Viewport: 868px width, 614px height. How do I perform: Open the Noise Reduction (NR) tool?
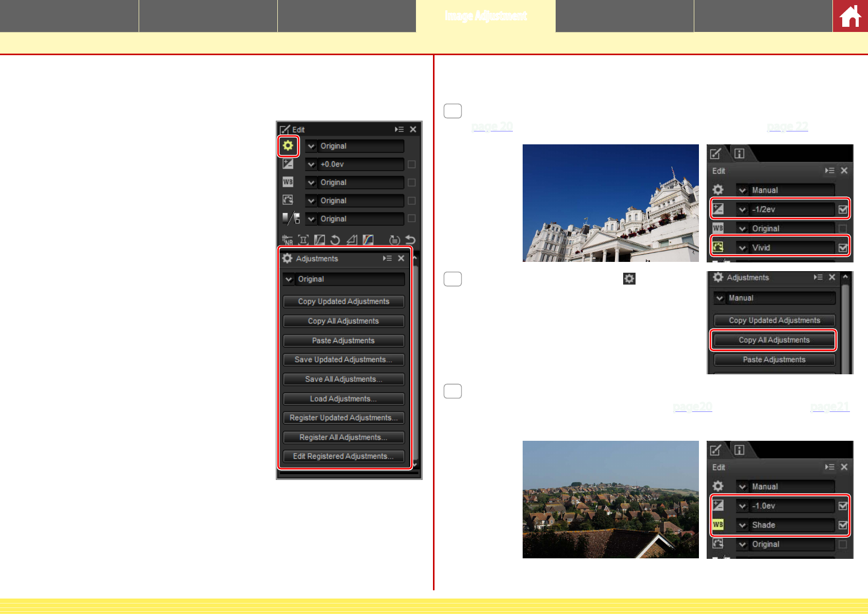[x=287, y=240]
